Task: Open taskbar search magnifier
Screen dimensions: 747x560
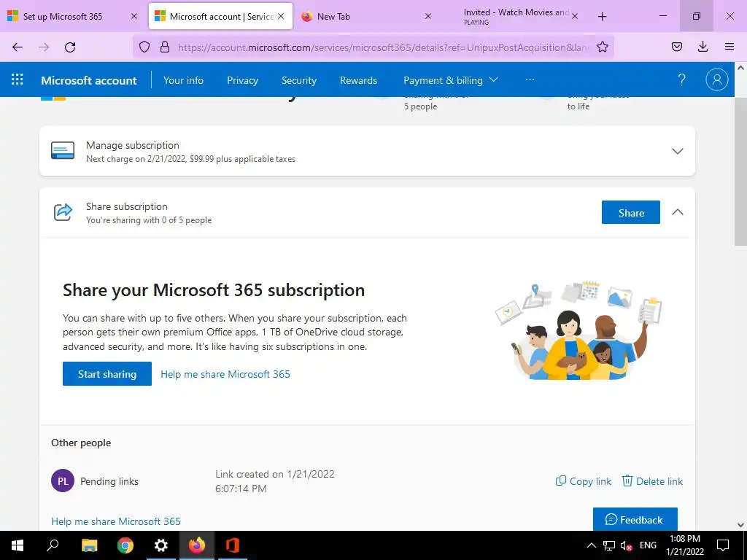Action: 53,545
